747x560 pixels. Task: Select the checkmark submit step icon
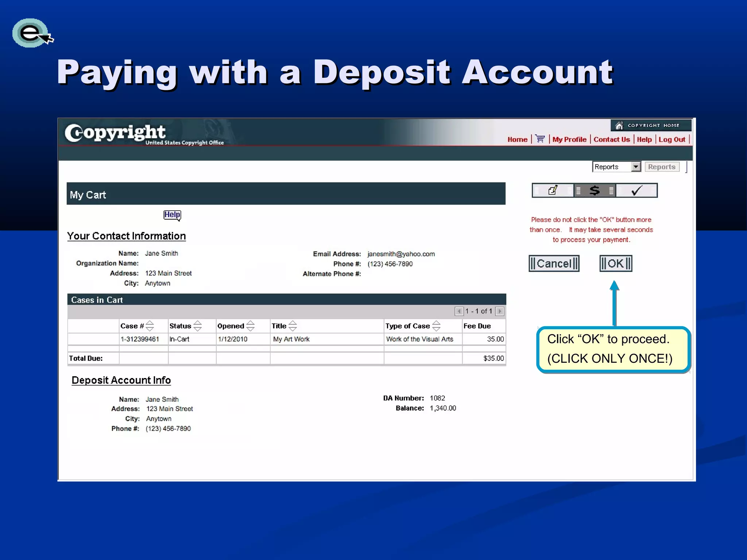pyautogui.click(x=636, y=190)
